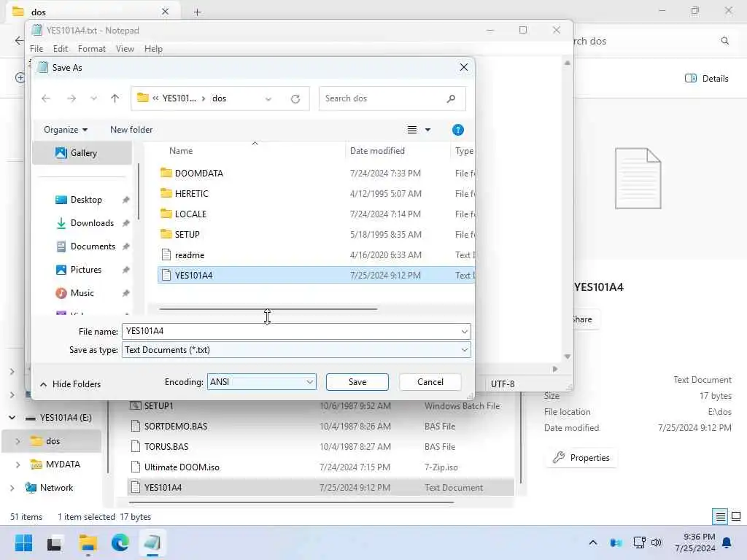747x560 pixels.
Task: Select YES101A4 file in Save As list
Action: pyautogui.click(x=316, y=275)
